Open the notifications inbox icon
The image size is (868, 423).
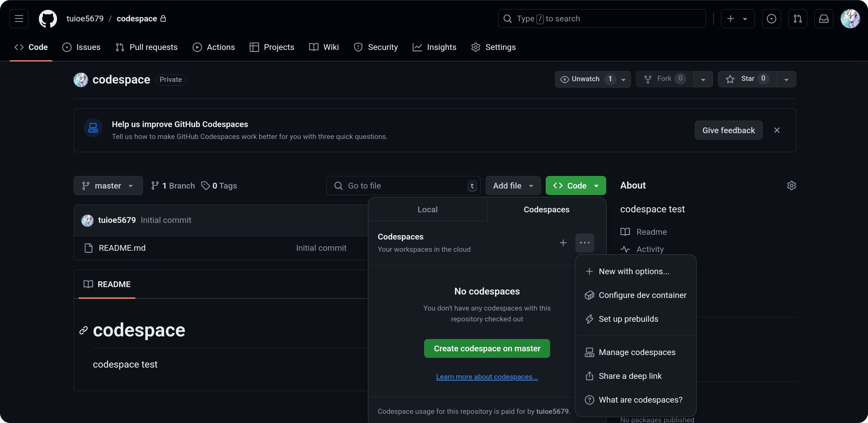(x=824, y=19)
